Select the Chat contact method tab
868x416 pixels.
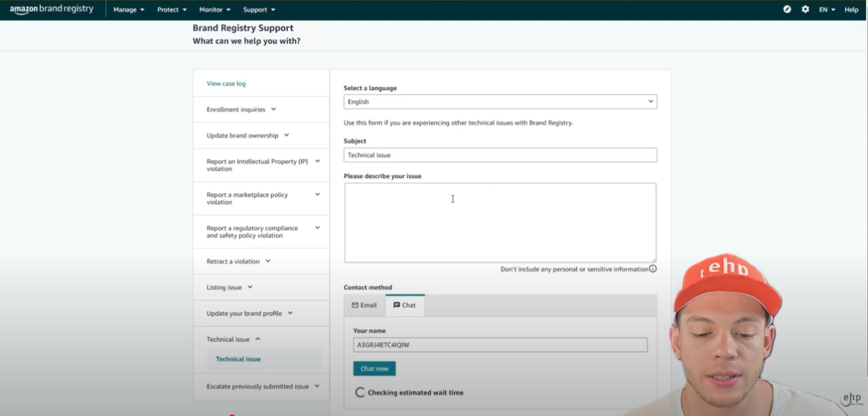tap(405, 305)
